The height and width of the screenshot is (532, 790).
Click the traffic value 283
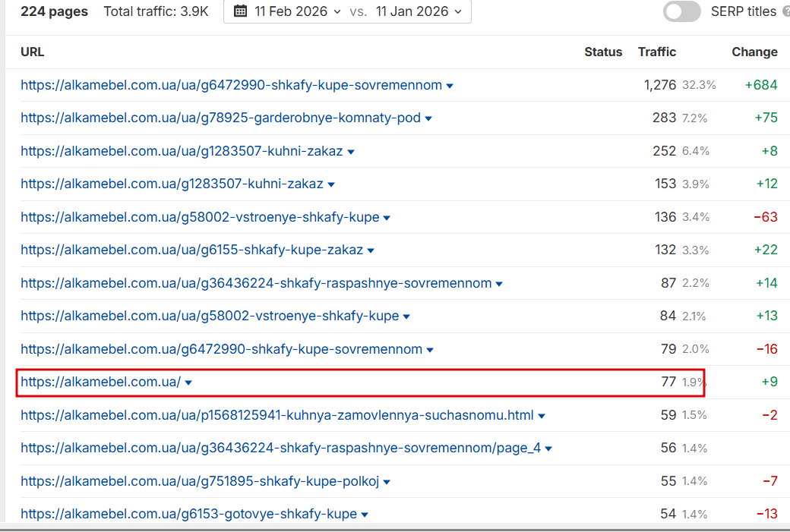(664, 118)
